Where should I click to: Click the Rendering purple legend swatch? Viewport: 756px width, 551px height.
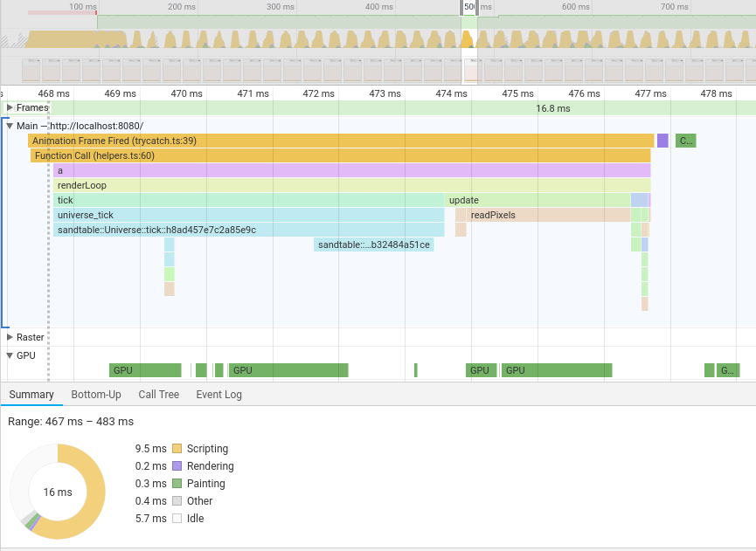(177, 465)
